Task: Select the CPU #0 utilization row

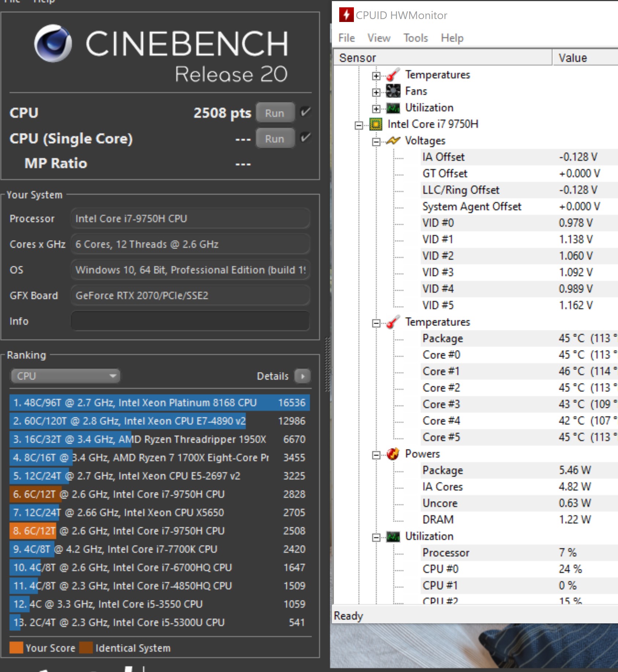Action: click(519, 569)
